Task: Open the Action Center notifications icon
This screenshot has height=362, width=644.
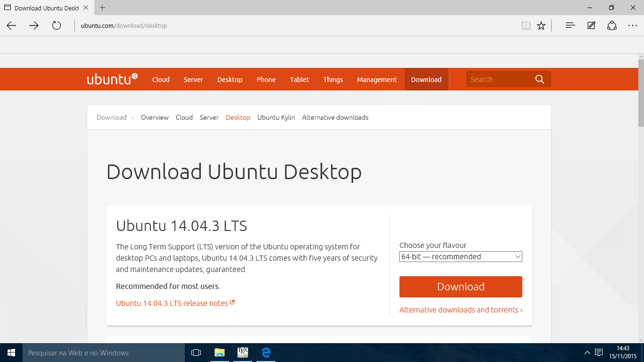Action: (599, 353)
